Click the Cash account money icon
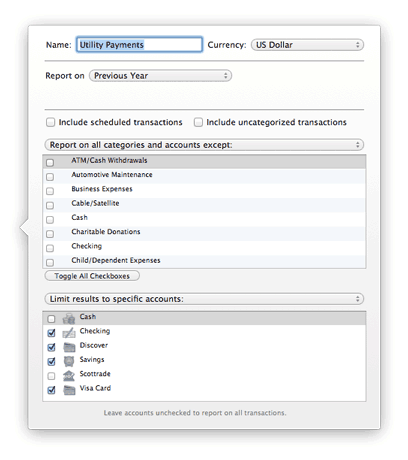 pos(69,319)
